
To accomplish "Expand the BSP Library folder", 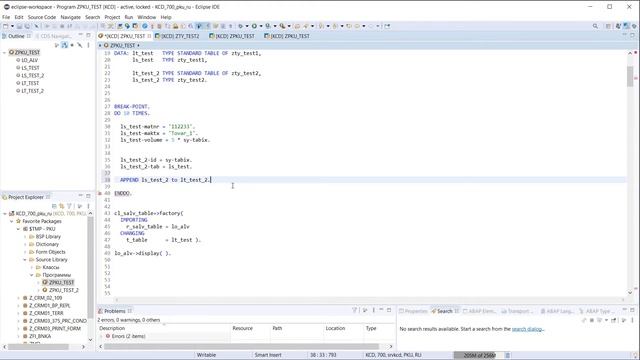I will click(x=25, y=237).
